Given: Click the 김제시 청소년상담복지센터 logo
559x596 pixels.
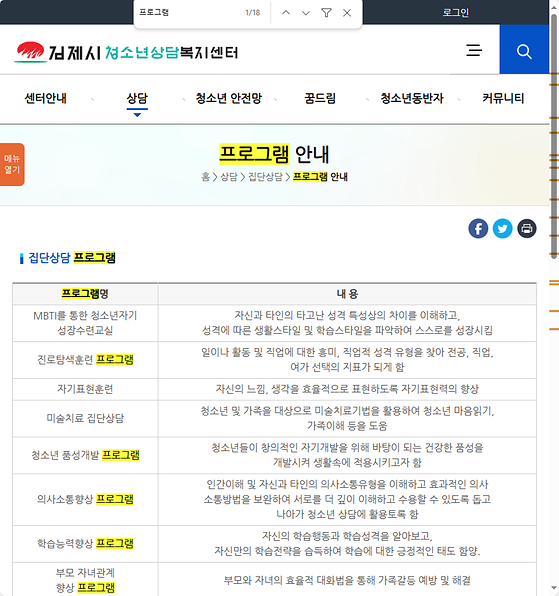Looking at the screenshot, I should point(127,52).
